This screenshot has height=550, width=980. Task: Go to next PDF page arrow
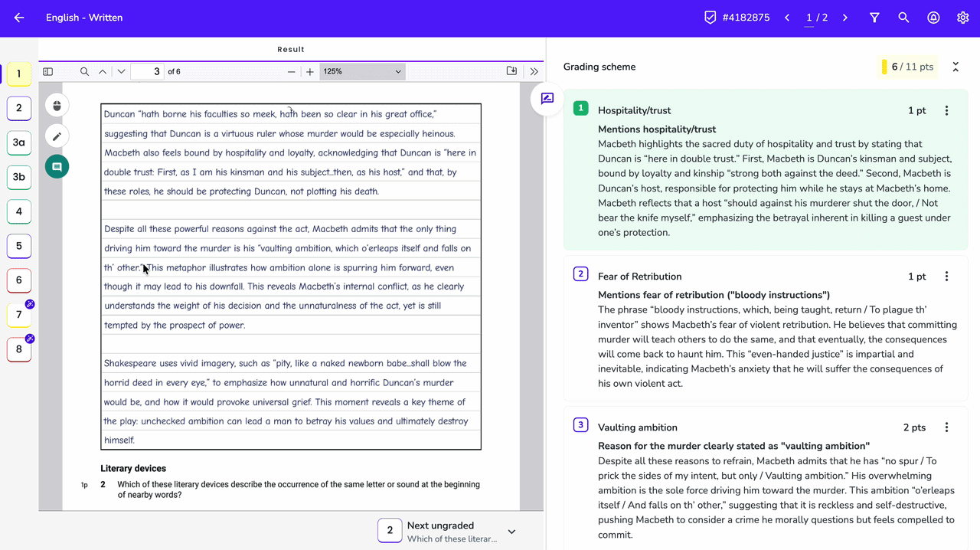[x=121, y=72]
